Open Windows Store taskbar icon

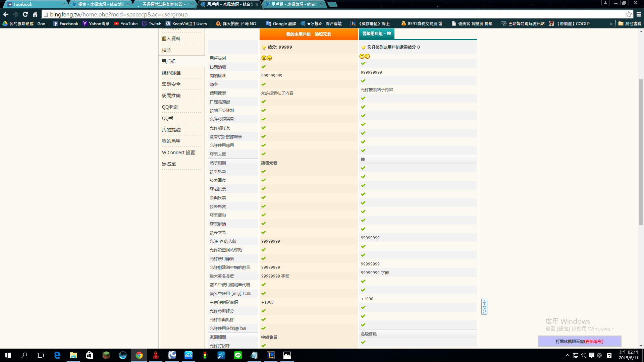point(90,355)
